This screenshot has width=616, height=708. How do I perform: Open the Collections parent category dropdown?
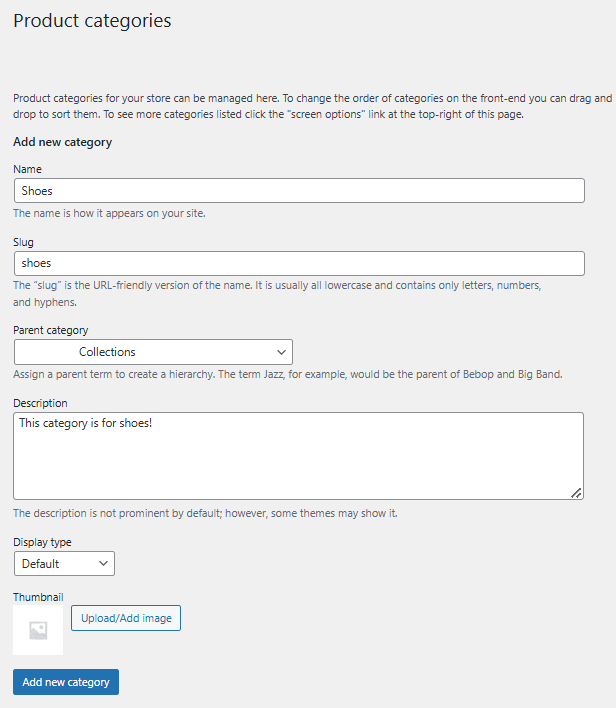pos(153,352)
